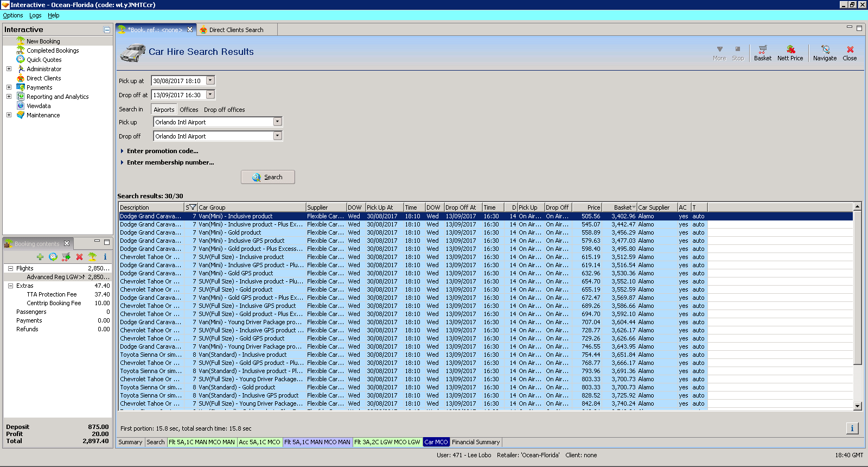Click the cart with green arrow icon
The width and height of the screenshot is (868, 467).
(66, 257)
